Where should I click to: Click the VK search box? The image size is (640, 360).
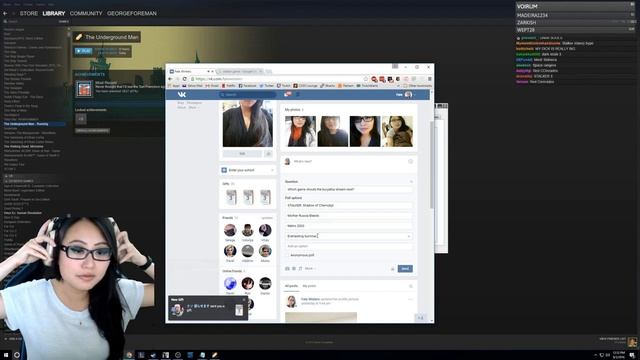247,95
